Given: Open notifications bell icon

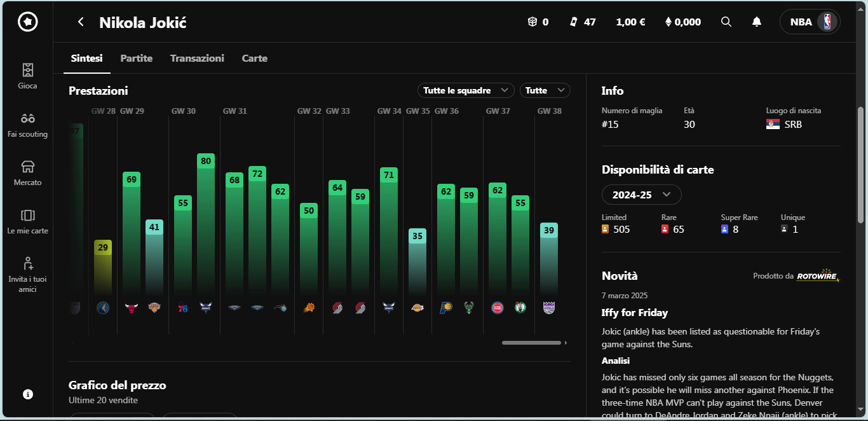Looking at the screenshot, I should pyautogui.click(x=756, y=22).
